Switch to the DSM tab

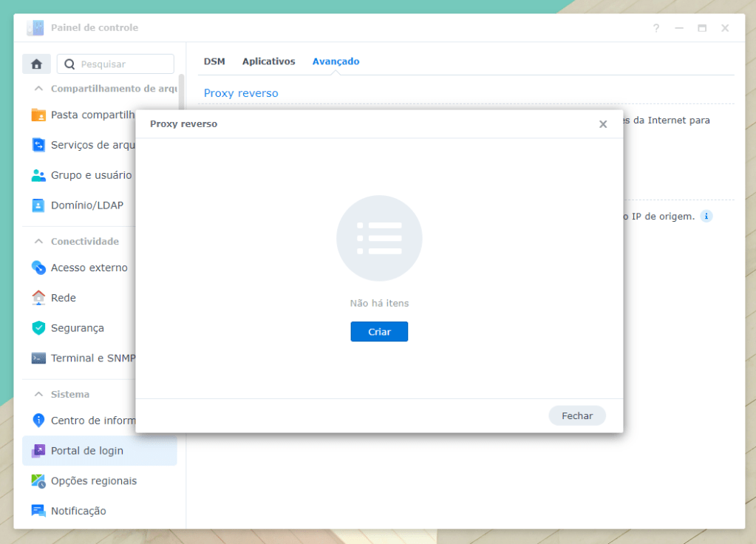point(214,61)
